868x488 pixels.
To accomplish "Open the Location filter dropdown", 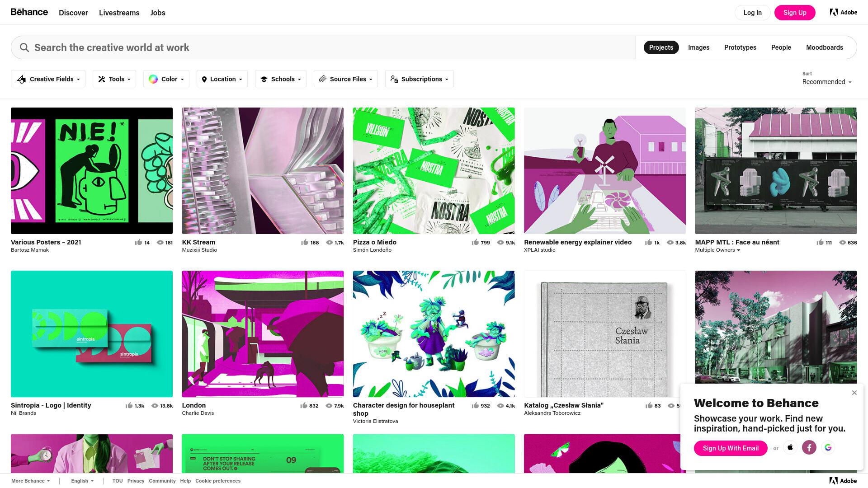I will [222, 79].
